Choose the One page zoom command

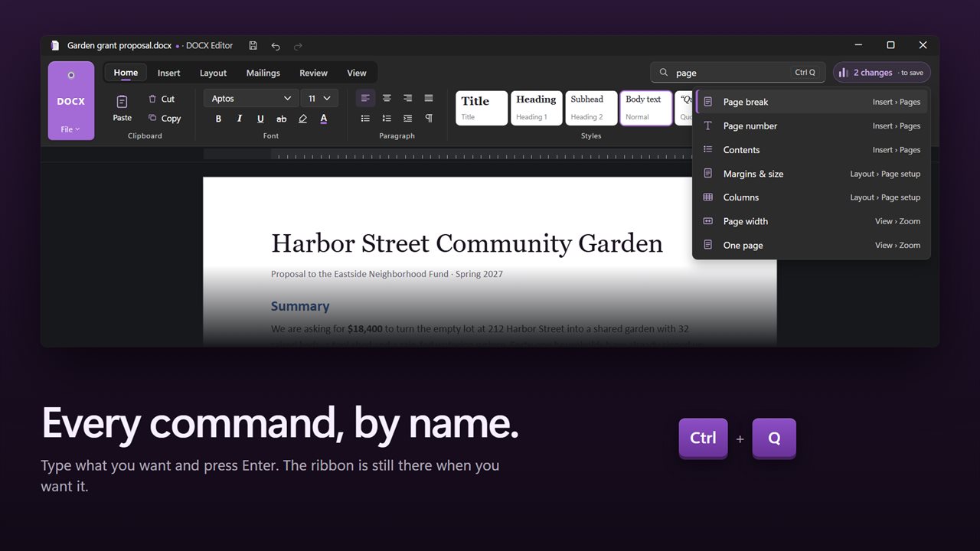click(x=812, y=245)
